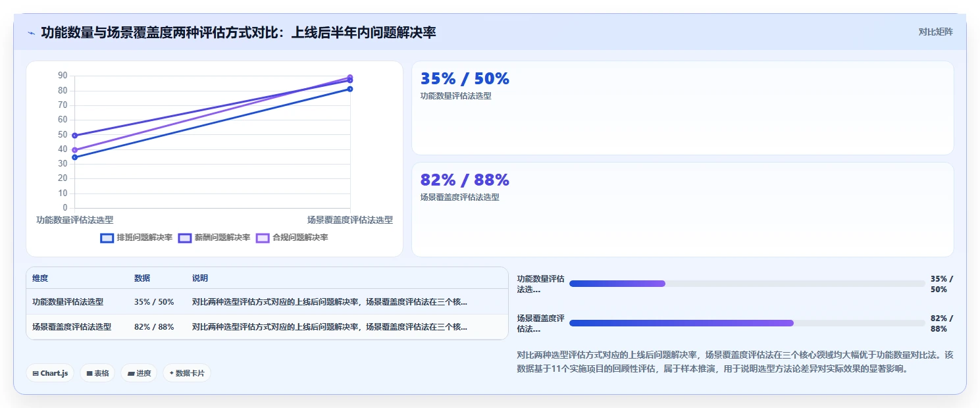
Task: Click the 功能数量评估法选… progress bar
Action: pyautogui.click(x=747, y=284)
